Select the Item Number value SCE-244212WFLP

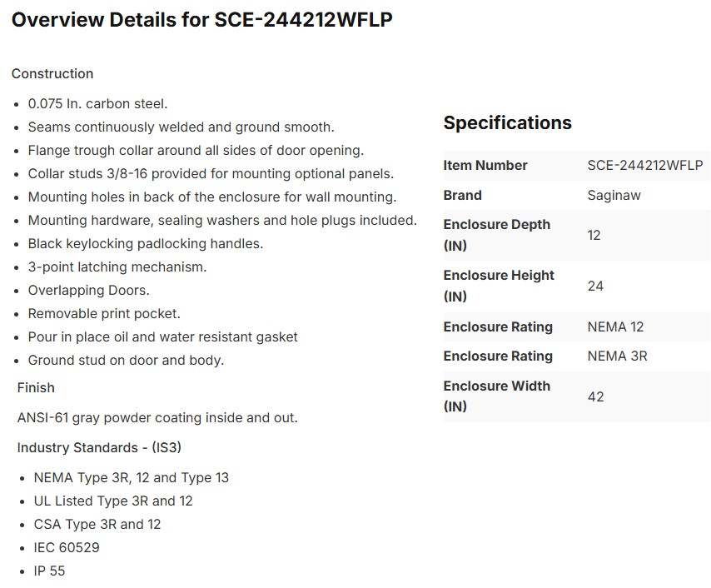coord(644,165)
